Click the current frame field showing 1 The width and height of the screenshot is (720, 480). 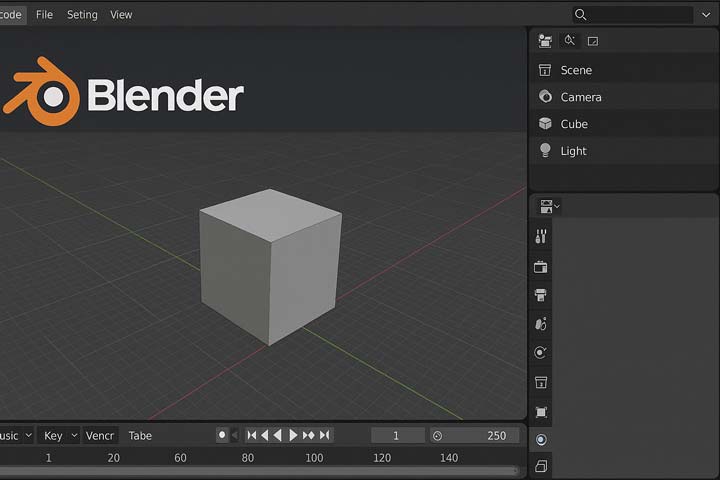click(398, 435)
